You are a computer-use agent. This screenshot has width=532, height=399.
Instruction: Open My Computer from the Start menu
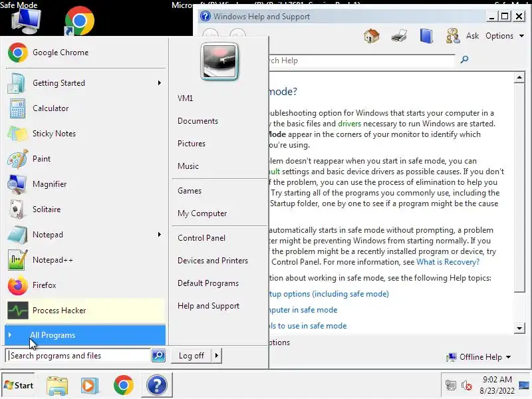click(202, 213)
